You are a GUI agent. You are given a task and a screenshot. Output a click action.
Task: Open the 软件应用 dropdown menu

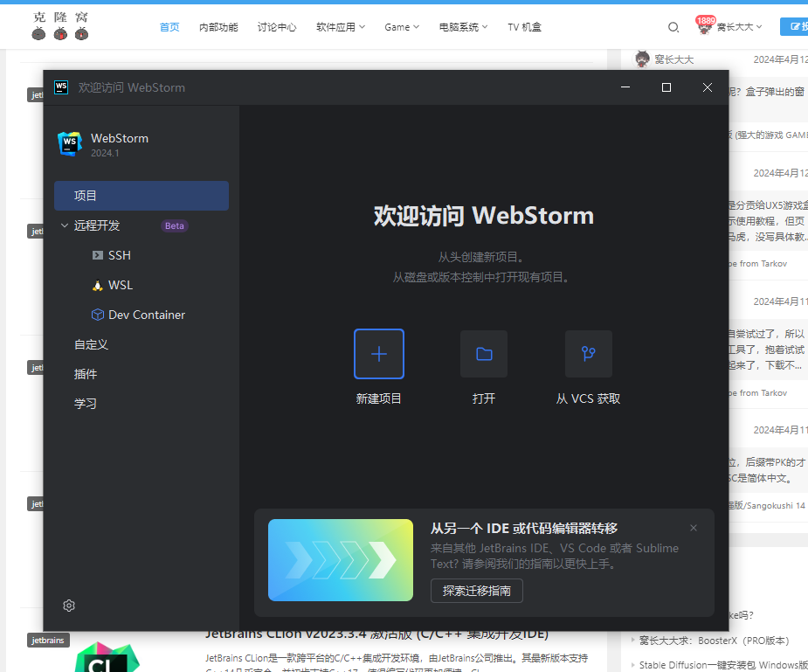point(341,27)
